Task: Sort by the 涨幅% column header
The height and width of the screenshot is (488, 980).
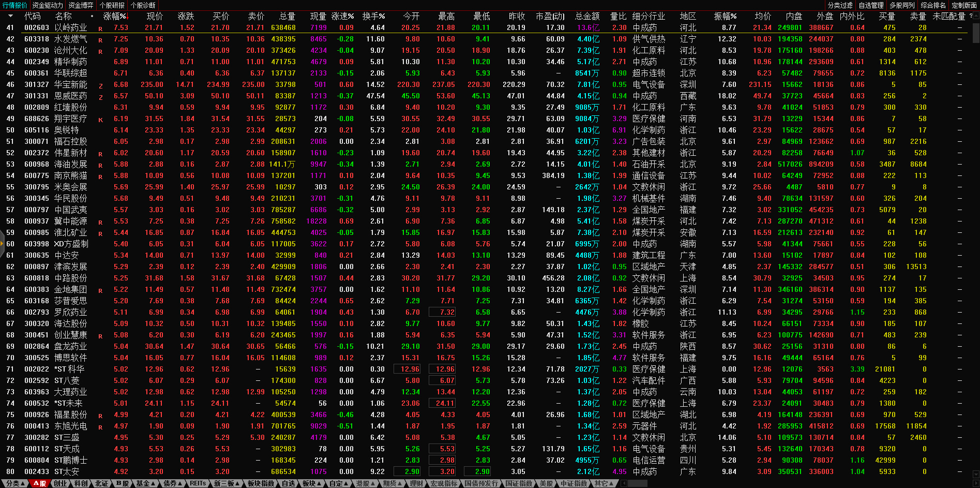Action: point(115,16)
